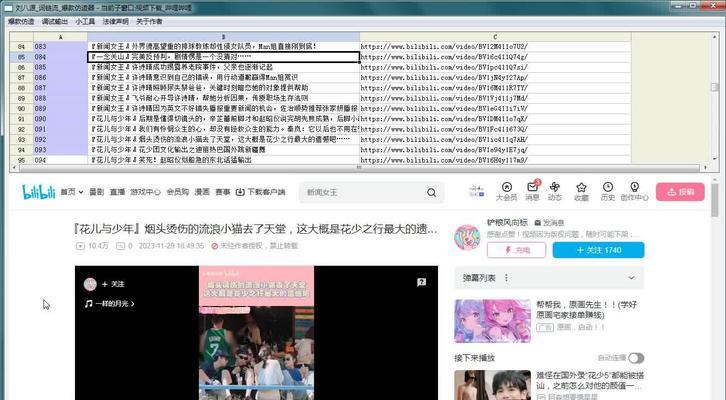The height and width of the screenshot is (400, 726).
Task: Select cell 『一念关山』完美反转剧
Action: click(224, 57)
